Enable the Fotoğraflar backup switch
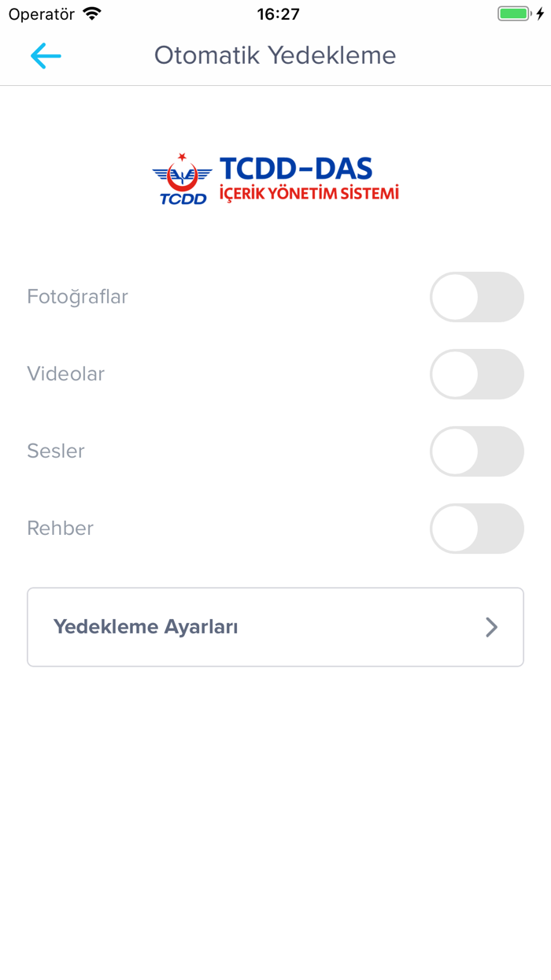 [476, 297]
